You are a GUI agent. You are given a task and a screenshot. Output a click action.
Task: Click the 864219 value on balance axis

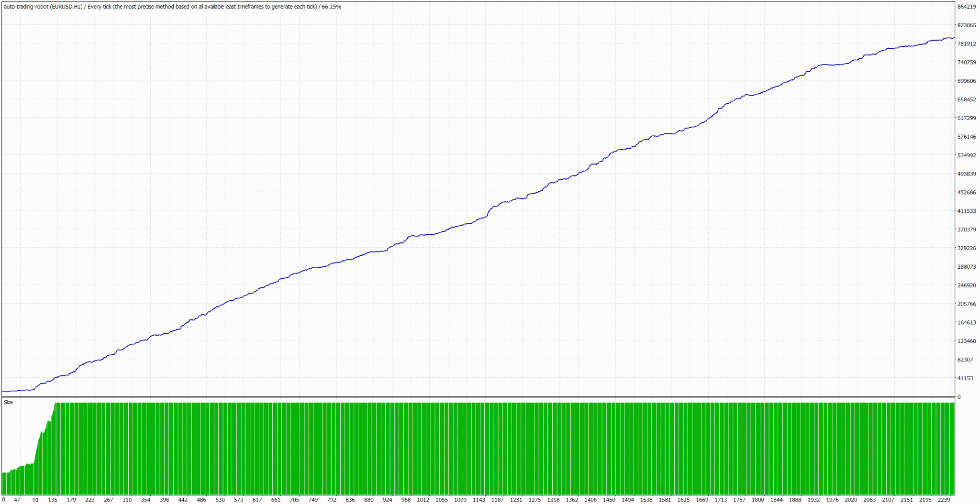pyautogui.click(x=966, y=7)
